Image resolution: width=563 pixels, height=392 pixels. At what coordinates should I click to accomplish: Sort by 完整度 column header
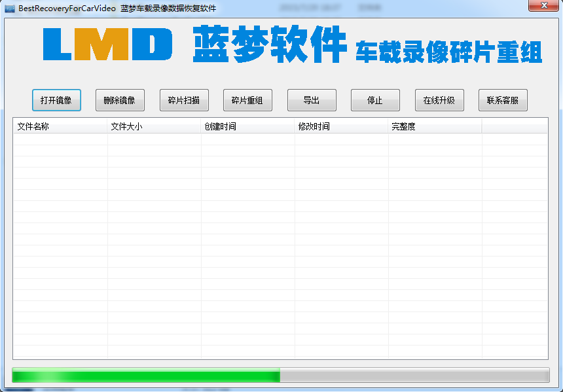[435, 126]
